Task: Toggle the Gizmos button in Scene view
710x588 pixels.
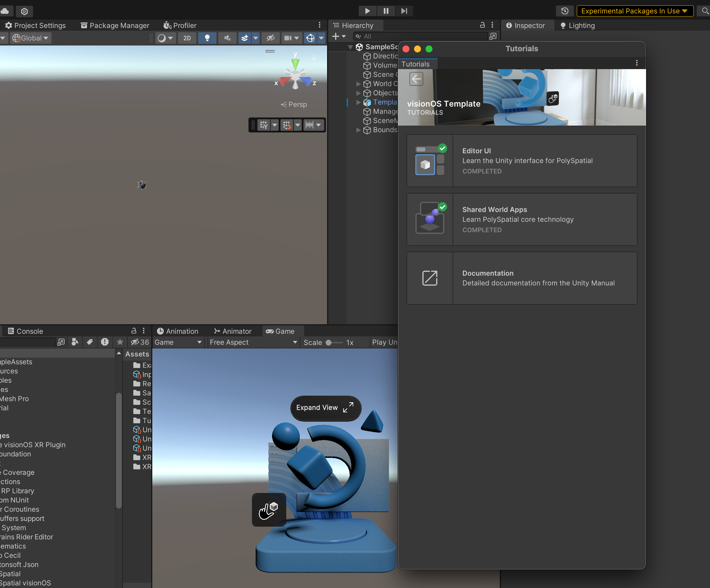Action: (x=310, y=38)
